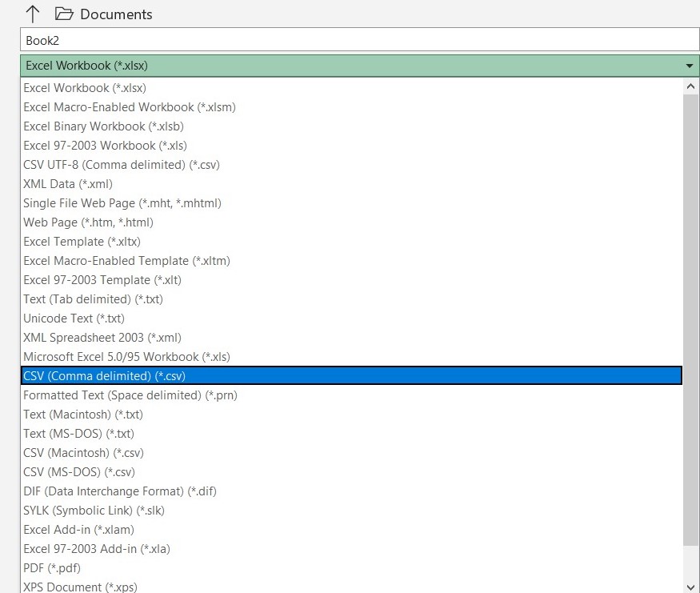The height and width of the screenshot is (593, 700).
Task: Select Excel Macro-Enabled Workbook (*.xlsm) option
Action: (x=130, y=107)
